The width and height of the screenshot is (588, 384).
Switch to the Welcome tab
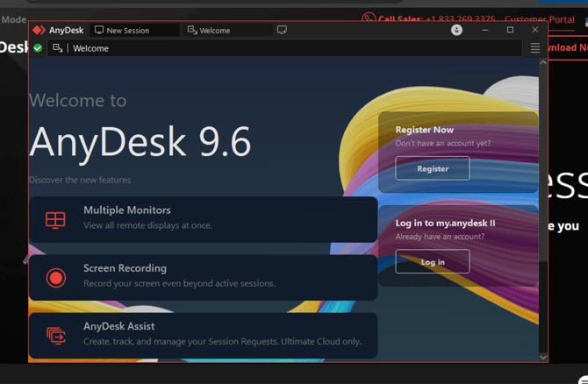pos(227,31)
